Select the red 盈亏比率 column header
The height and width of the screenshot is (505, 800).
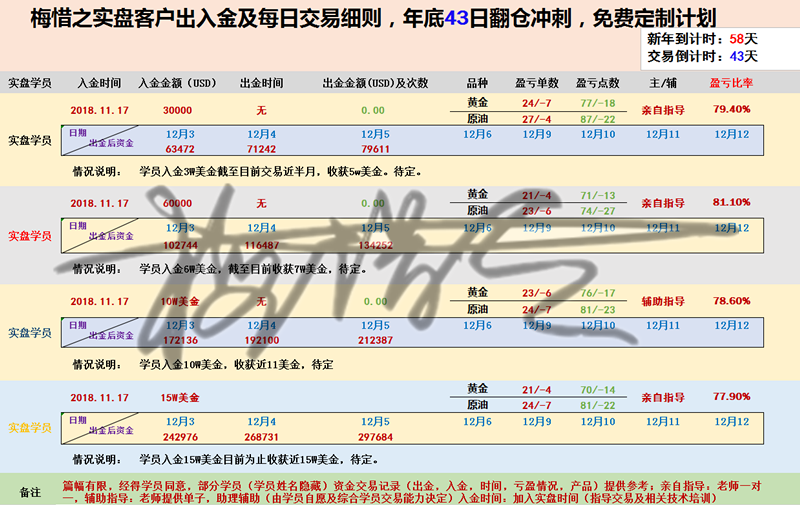(731, 83)
